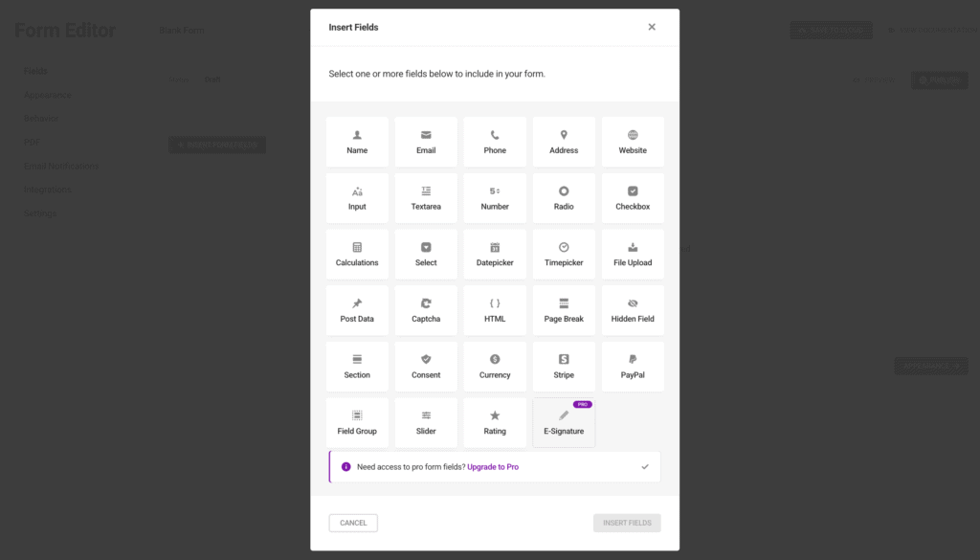Select the Checkbox field tile
The width and height of the screenshot is (980, 560).
click(x=633, y=198)
